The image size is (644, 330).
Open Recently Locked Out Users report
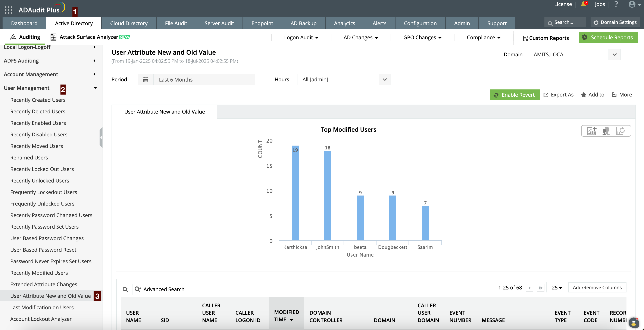point(42,169)
